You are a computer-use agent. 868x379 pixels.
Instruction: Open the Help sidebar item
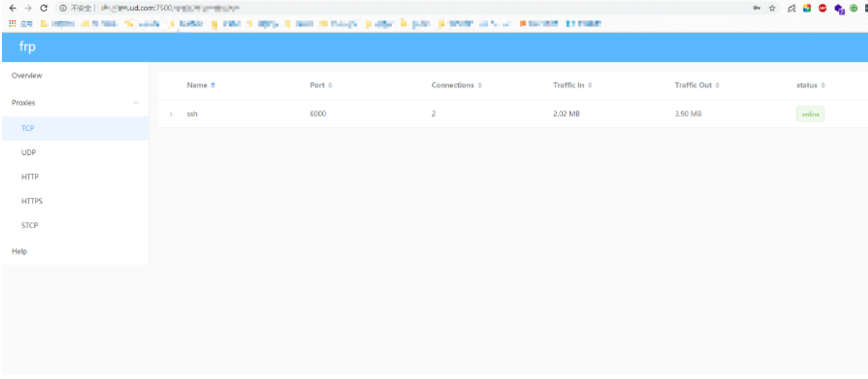19,251
